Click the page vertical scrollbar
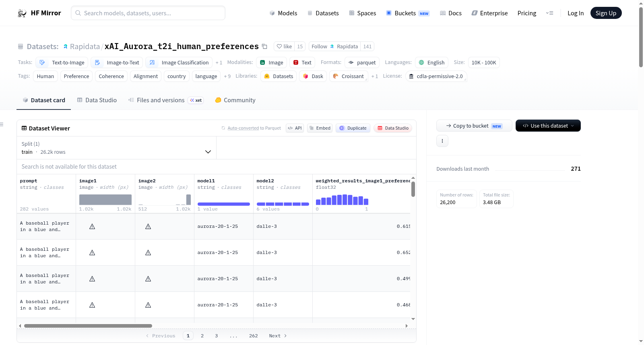 641,37
